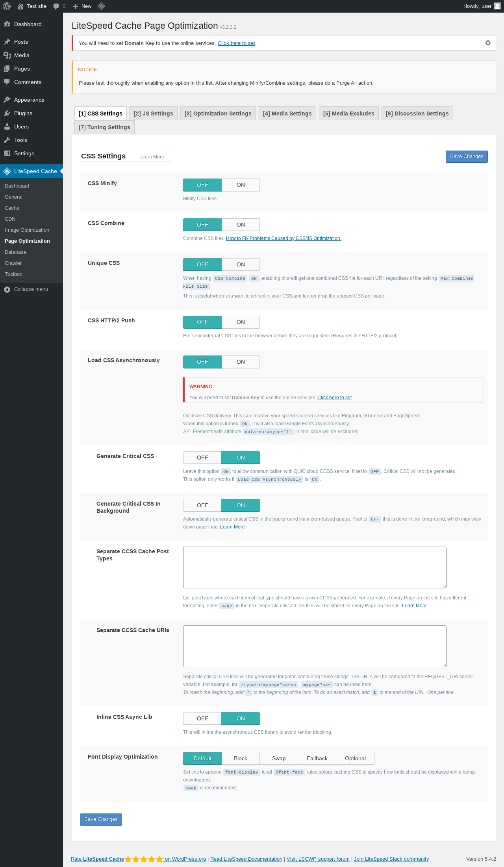504x867 pixels.
Task: Click Save Changes beside the CSS Settings heading
Action: (x=467, y=156)
